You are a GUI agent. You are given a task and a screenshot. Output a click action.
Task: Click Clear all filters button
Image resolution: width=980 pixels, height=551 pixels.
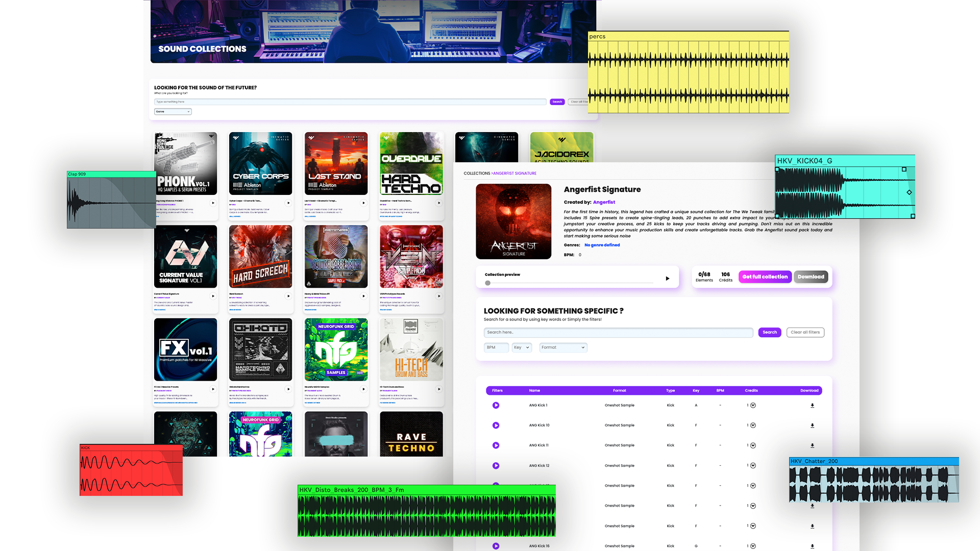pyautogui.click(x=805, y=333)
